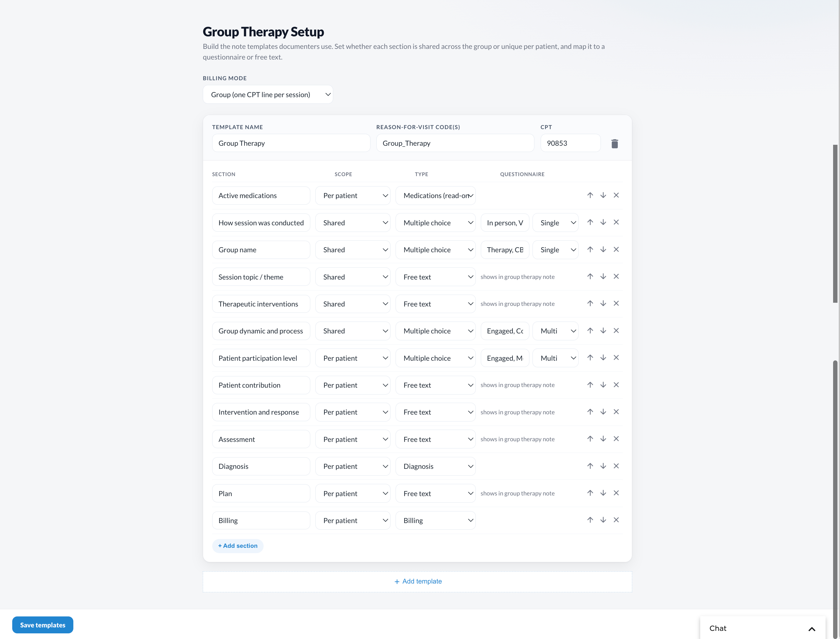Open type dropdown for Session topic / theme
Screen dimensions: 840x639
(x=436, y=277)
